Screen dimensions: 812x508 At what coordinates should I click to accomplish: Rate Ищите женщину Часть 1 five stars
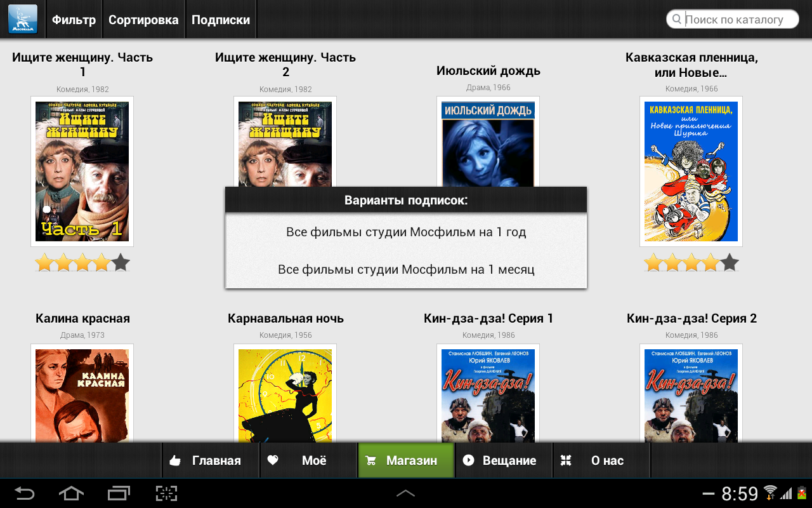coord(121,262)
